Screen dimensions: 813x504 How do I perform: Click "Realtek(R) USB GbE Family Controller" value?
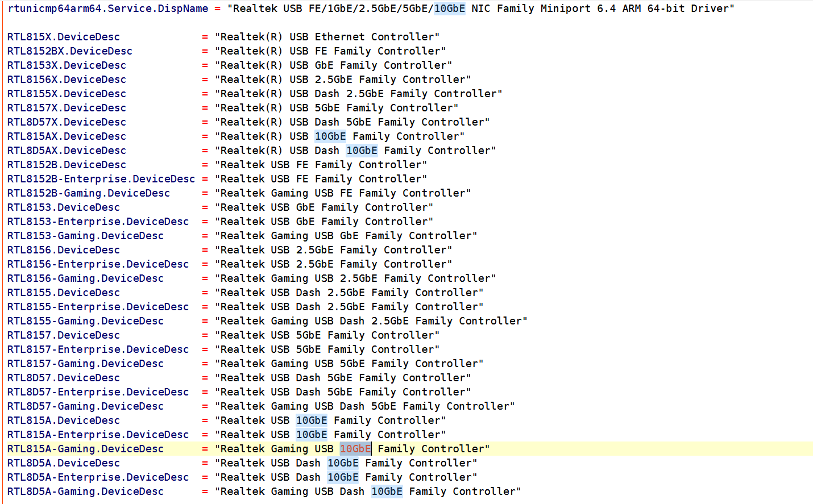coord(334,65)
